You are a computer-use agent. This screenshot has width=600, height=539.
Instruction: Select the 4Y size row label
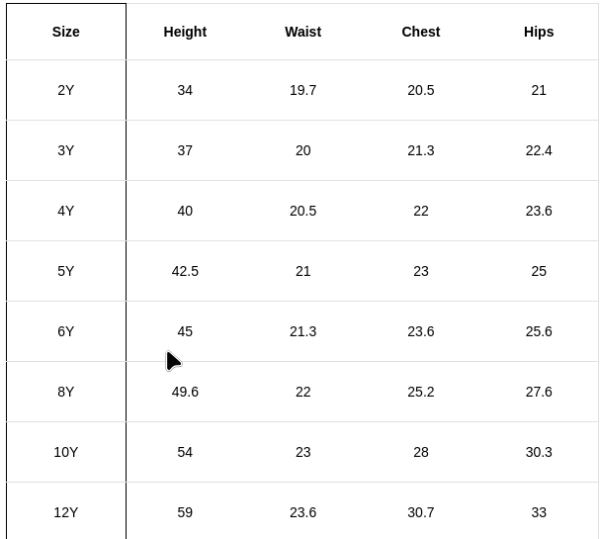pos(66,211)
